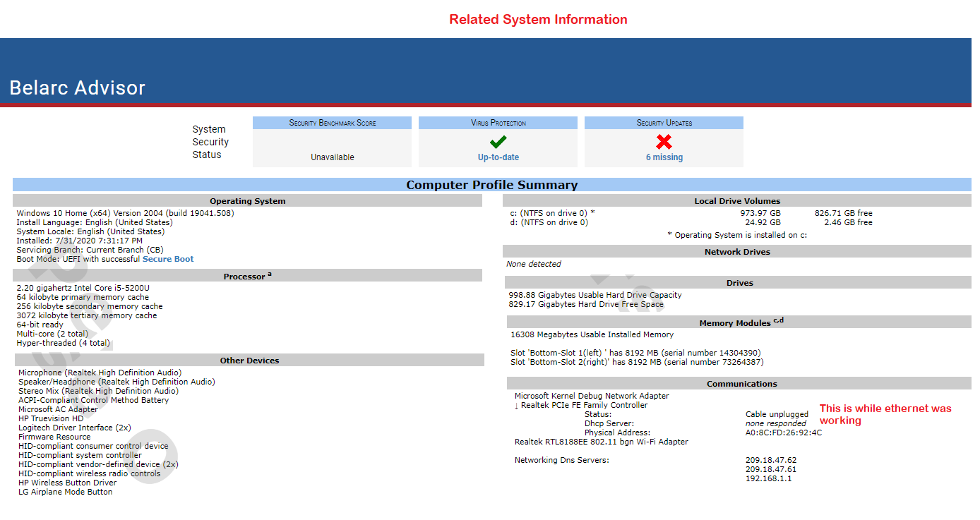Image resolution: width=980 pixels, height=520 pixels.
Task: Click the DNS server 192.168.1.1
Action: click(769, 478)
